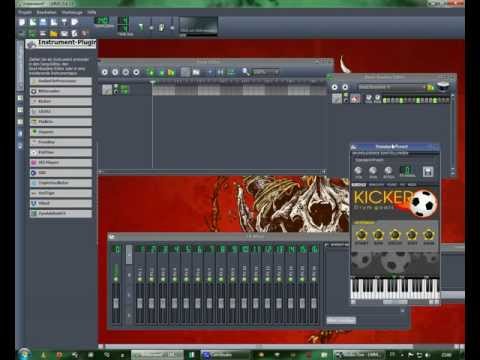
Task: Select FX mixer channel 1
Action: point(140,284)
